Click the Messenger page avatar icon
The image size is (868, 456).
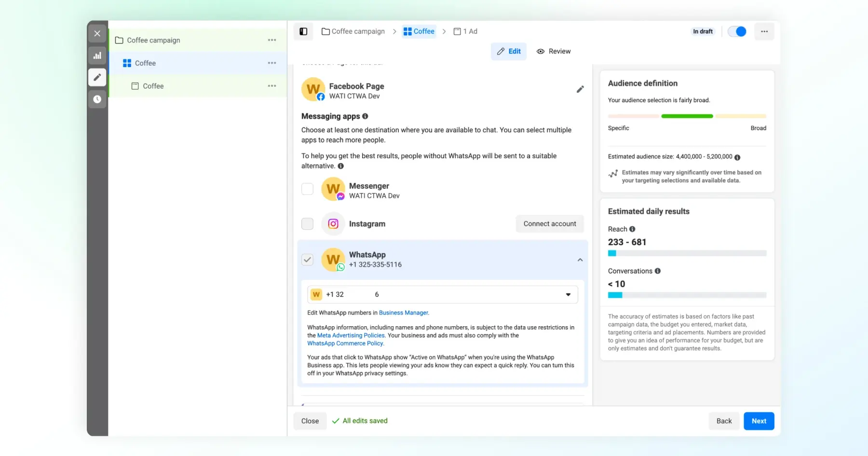[x=333, y=189]
